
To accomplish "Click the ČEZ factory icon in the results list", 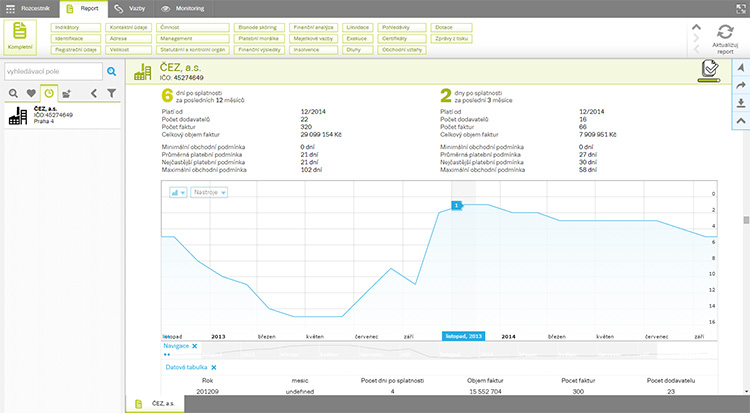I will [18, 116].
